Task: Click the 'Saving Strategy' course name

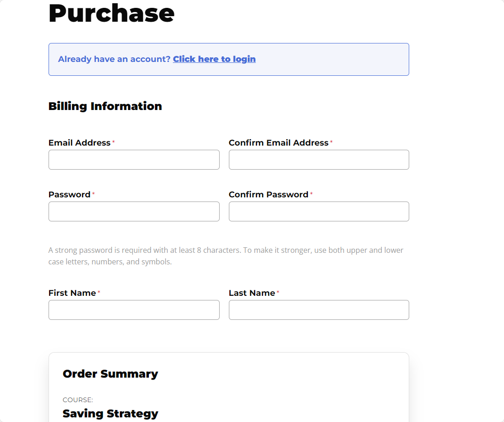Action: 110,414
